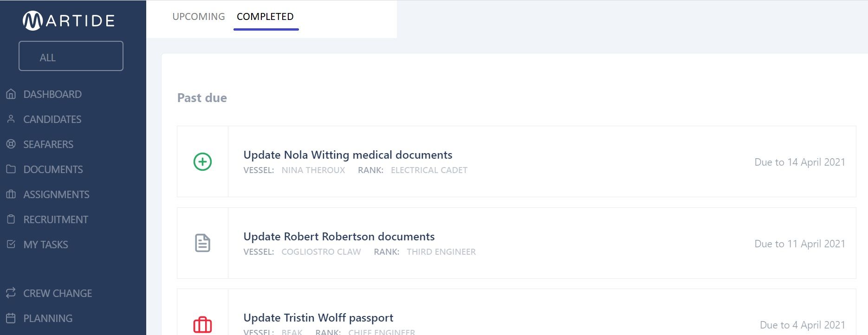Click the green medical plus icon
The width and height of the screenshot is (868, 335).
pyautogui.click(x=202, y=161)
